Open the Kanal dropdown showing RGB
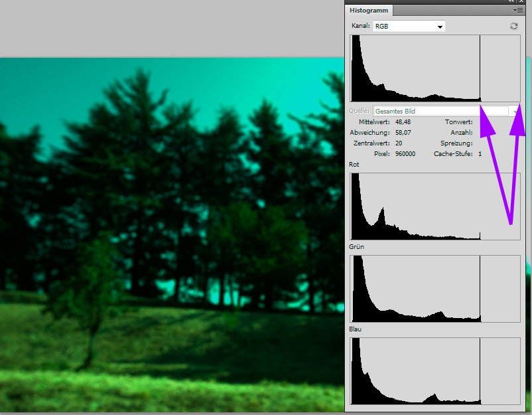Viewport: 532px width, 415px height. click(x=409, y=27)
